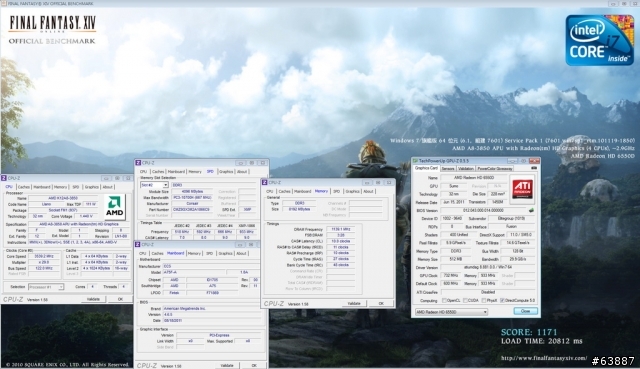
Task: Click the GPU-Z screenshot camera icon
Action: [x=534, y=168]
